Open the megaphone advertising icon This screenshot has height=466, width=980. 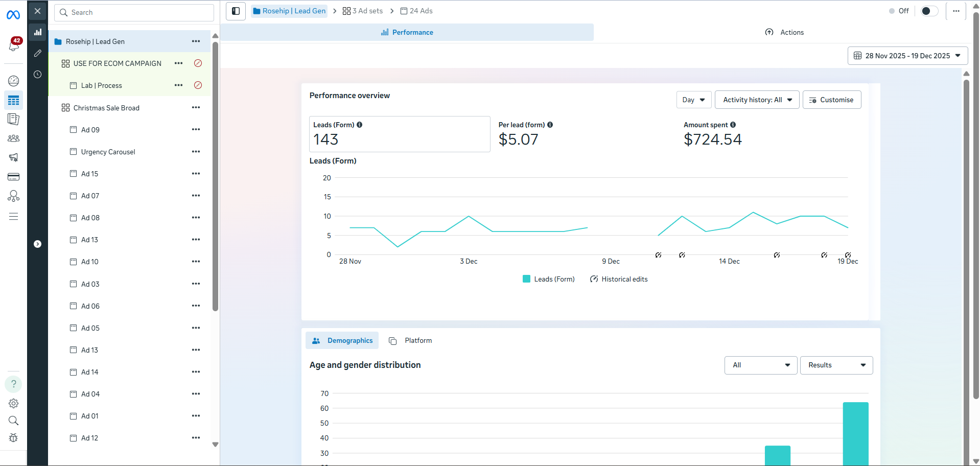click(x=14, y=157)
